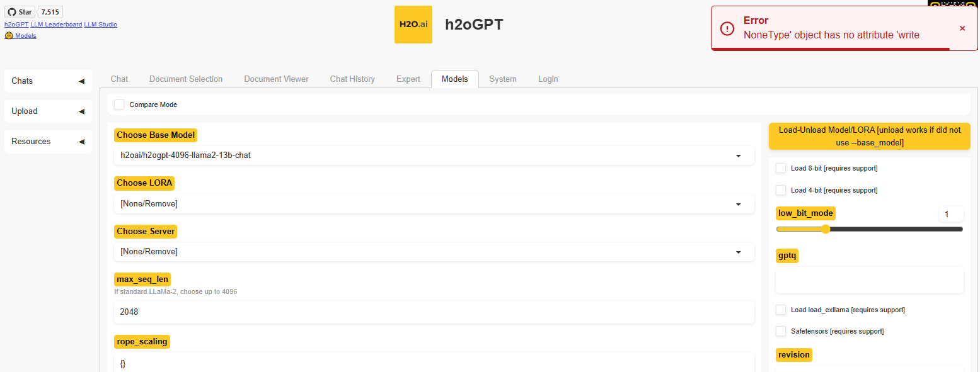Click the error exclamation icon in the banner
This screenshot has height=372, width=980.
728,28
